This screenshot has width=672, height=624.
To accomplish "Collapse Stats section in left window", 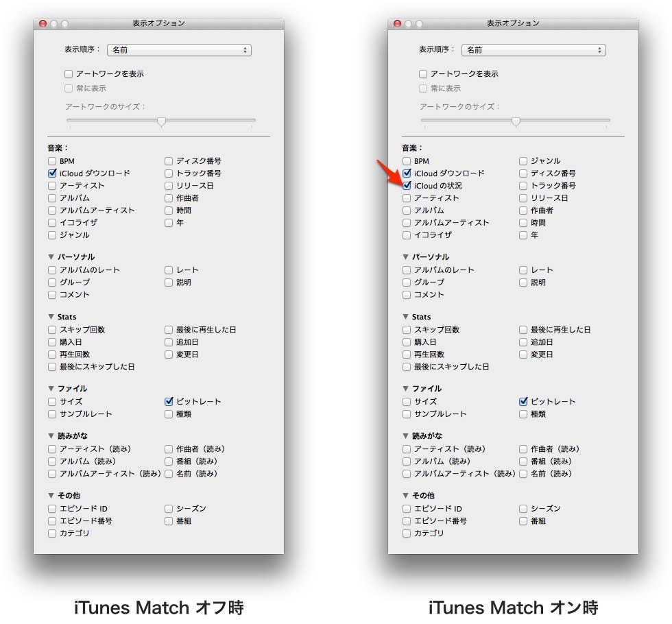I will (x=51, y=317).
